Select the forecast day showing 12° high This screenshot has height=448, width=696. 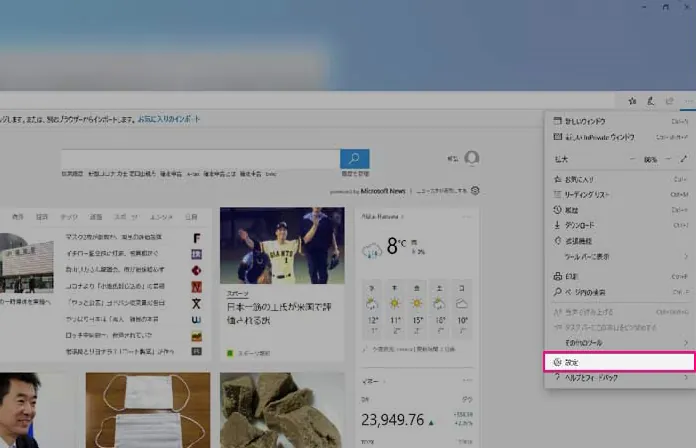point(372,310)
